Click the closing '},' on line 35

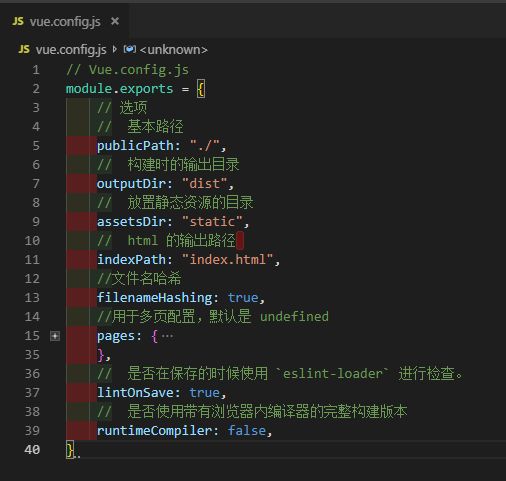click(x=104, y=355)
